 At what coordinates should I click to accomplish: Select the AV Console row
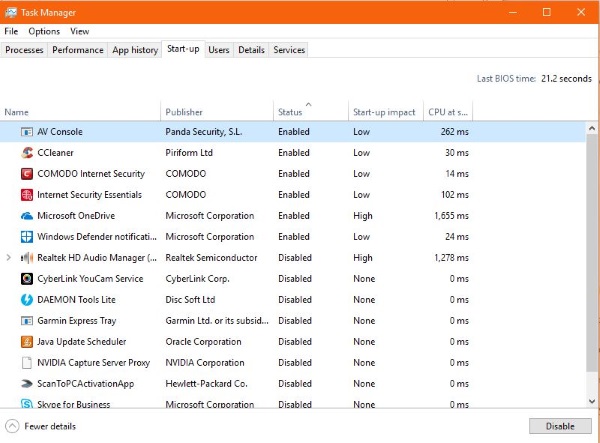(x=200, y=132)
